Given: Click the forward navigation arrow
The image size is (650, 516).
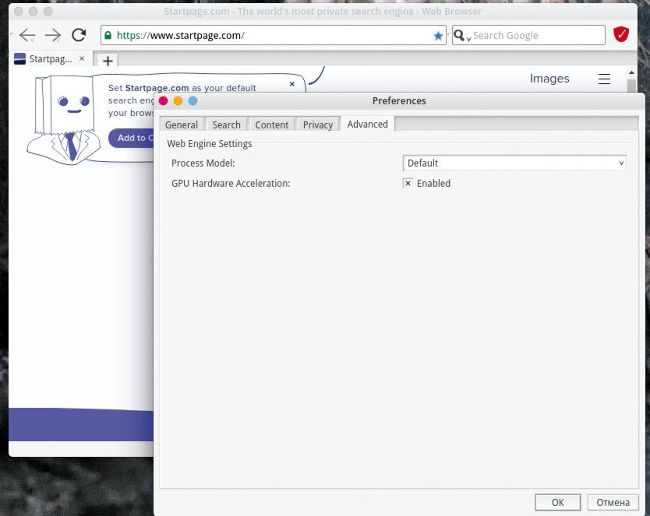Looking at the screenshot, I should (53, 35).
